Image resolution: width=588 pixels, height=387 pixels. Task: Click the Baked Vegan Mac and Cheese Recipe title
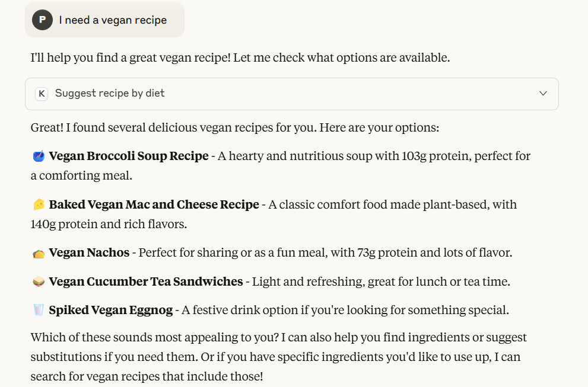point(154,204)
